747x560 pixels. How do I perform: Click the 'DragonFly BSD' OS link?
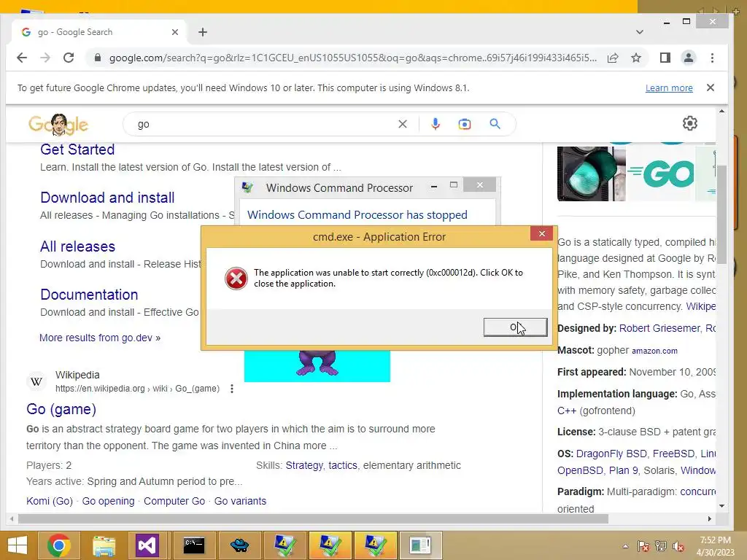[611, 454]
